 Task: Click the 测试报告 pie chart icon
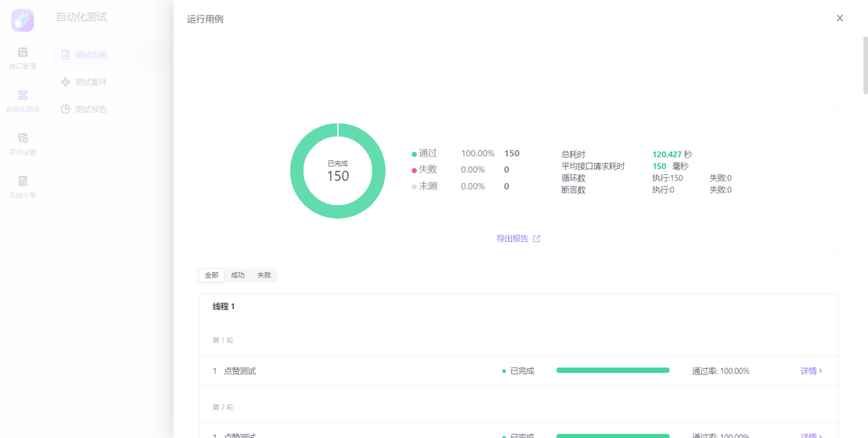coord(65,109)
